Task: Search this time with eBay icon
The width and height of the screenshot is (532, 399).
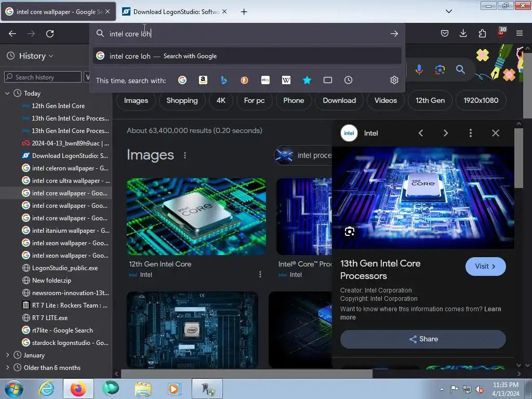Action: (265, 80)
